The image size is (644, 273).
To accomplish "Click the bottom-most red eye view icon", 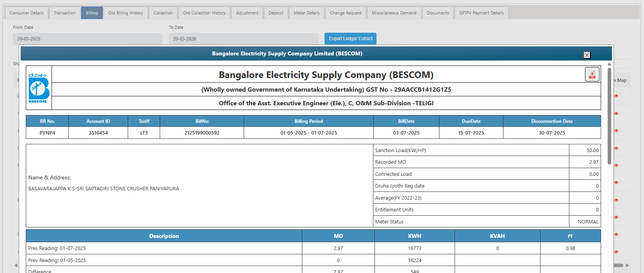I will coord(616,252).
